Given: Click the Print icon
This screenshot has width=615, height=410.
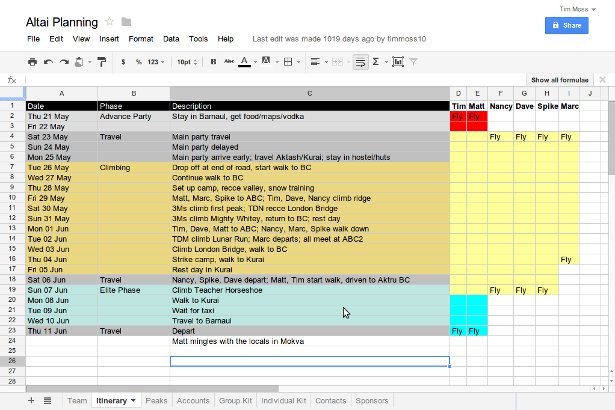Looking at the screenshot, I should [33, 62].
